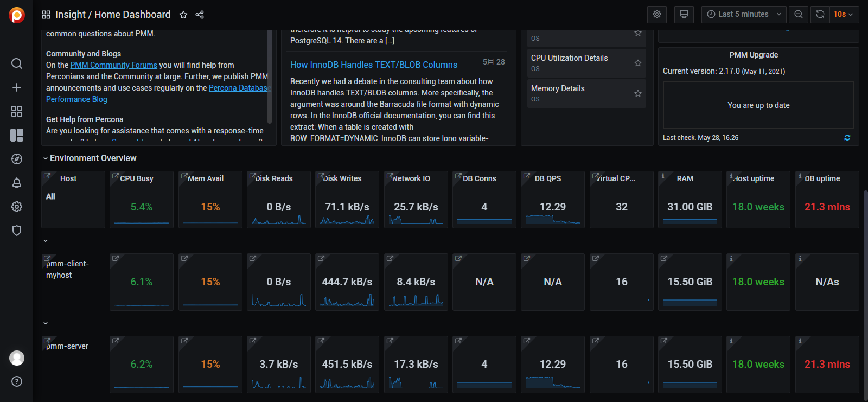Open the search dashboards icon in sidebar
The height and width of the screenshot is (402, 868).
(x=17, y=63)
